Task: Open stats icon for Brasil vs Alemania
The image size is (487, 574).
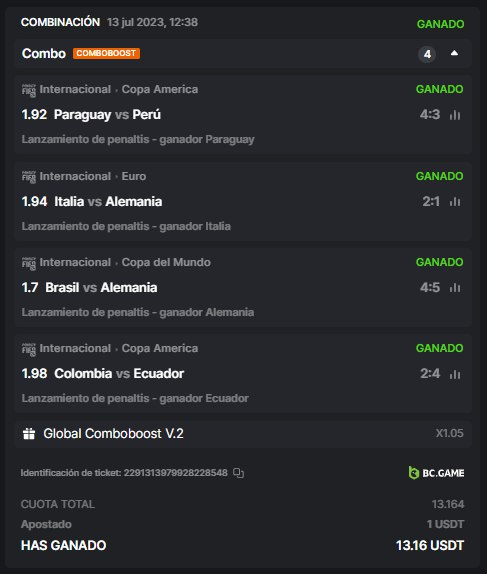Action: (x=455, y=287)
